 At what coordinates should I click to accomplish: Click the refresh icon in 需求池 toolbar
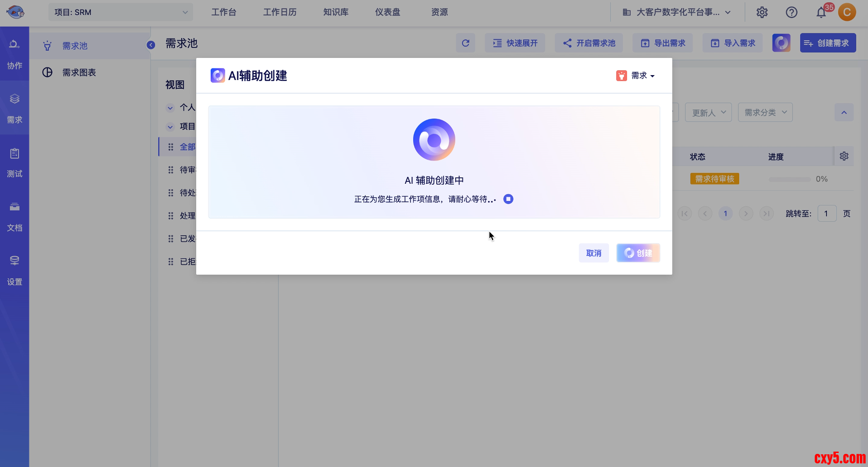[466, 43]
